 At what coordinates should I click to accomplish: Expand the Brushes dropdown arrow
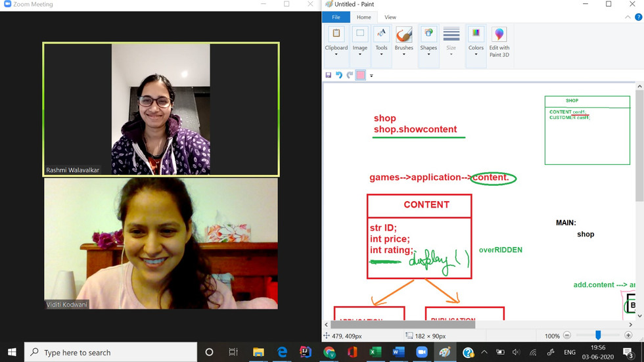click(403, 54)
